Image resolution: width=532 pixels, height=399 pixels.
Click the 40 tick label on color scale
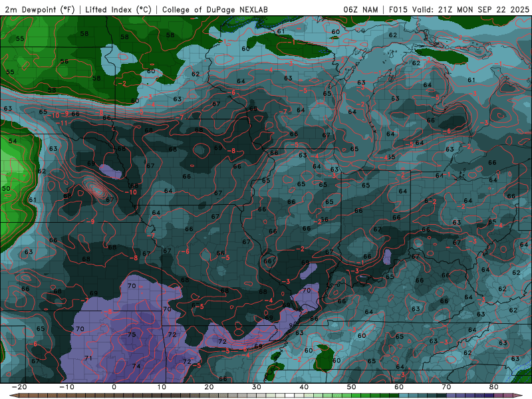[x=304, y=387]
